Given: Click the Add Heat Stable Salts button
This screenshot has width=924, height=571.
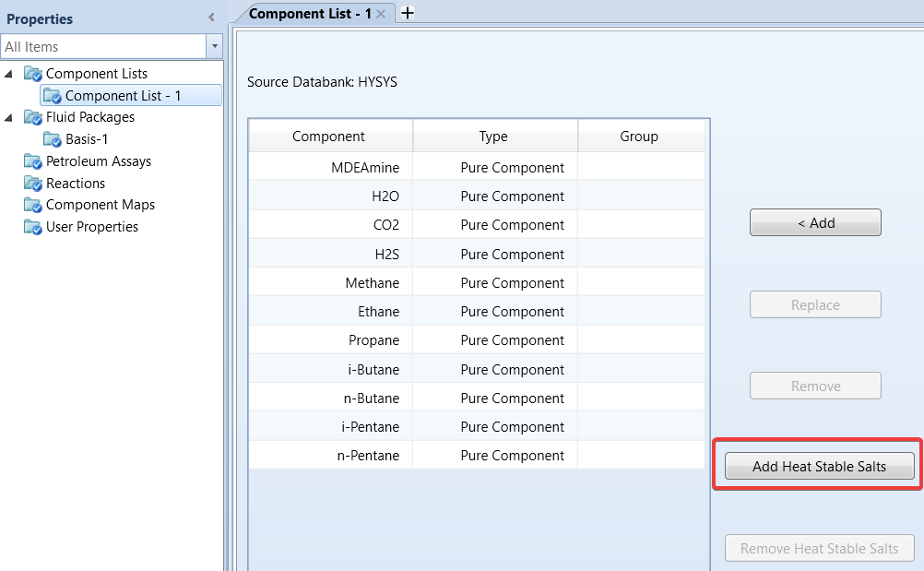Looking at the screenshot, I should coord(819,467).
